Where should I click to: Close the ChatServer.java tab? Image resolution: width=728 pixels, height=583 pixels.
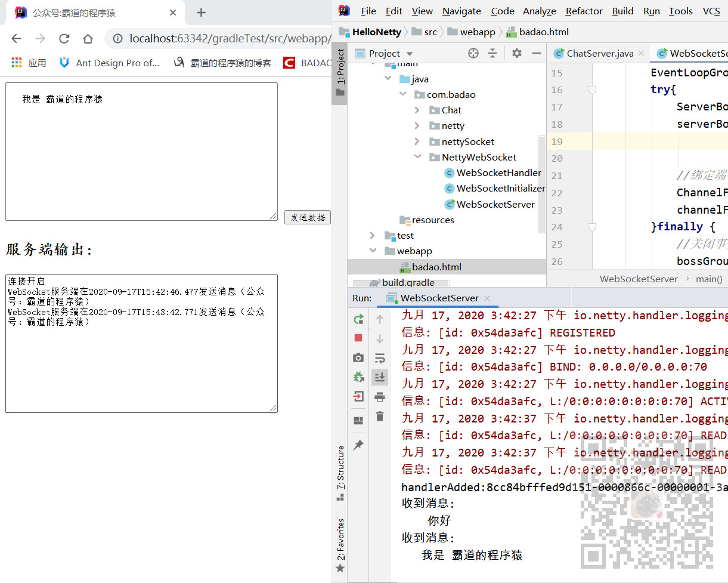(641, 53)
